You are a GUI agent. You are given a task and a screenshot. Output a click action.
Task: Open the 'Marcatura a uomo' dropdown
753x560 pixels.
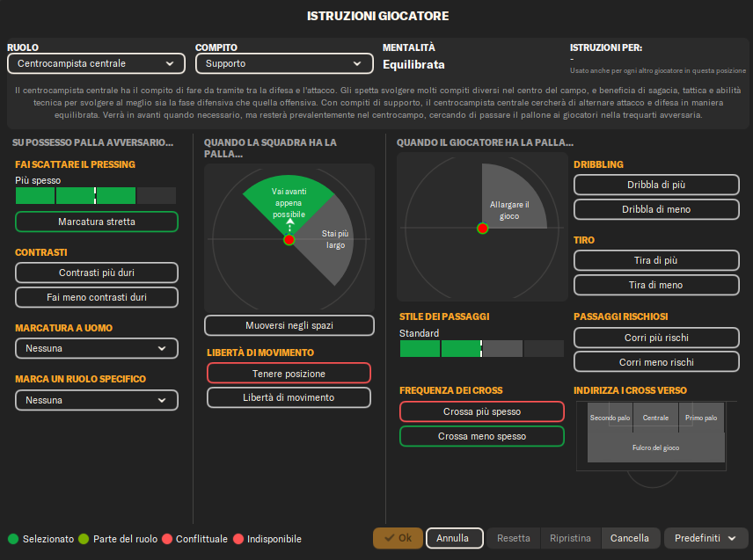coord(96,349)
